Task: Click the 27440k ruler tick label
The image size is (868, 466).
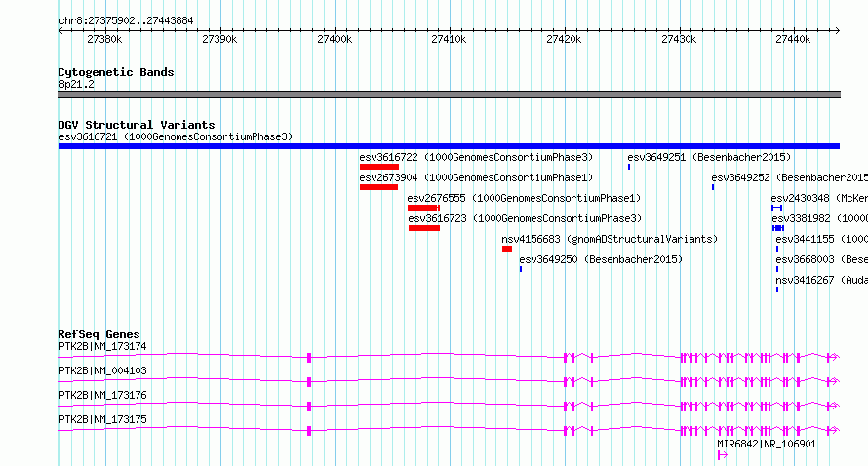Action: (793, 39)
